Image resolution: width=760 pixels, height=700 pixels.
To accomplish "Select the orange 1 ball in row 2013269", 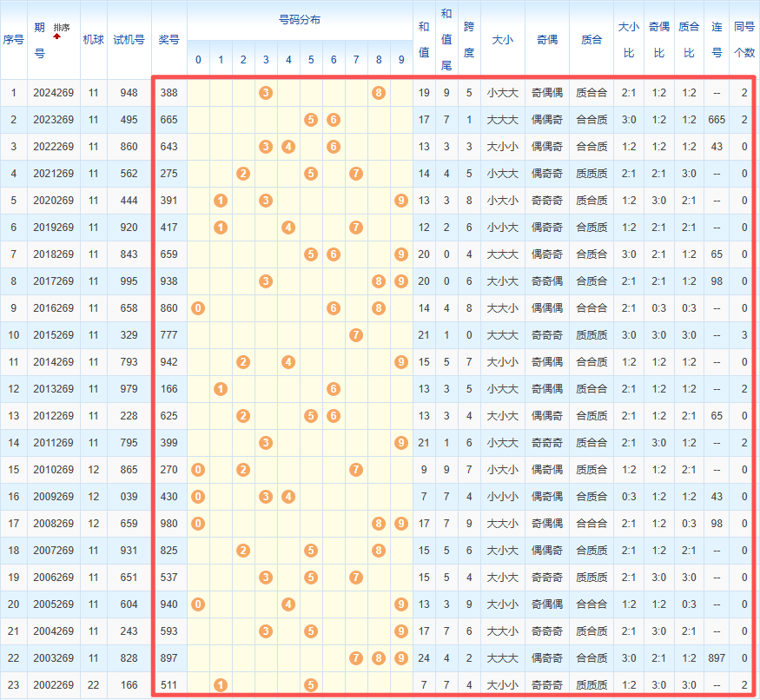I will tap(221, 389).
